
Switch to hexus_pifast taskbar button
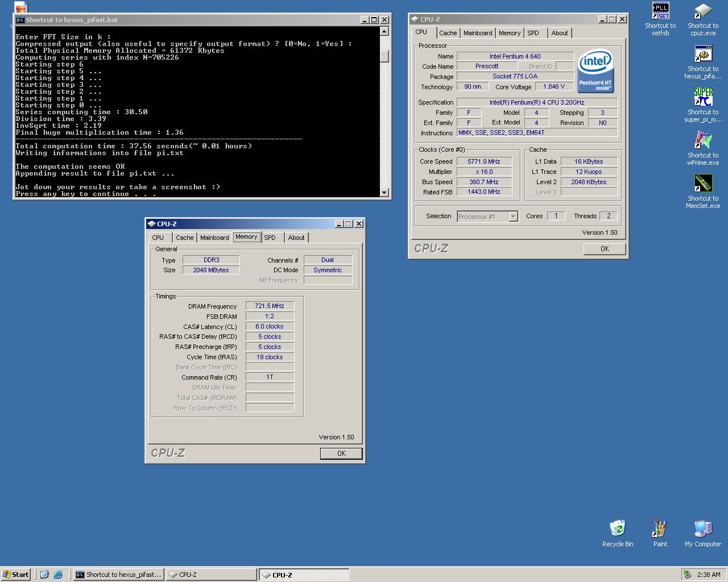click(x=118, y=575)
